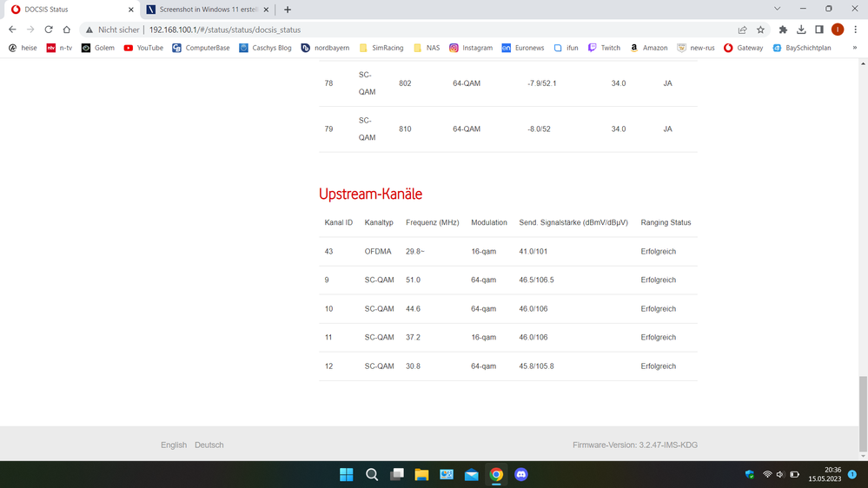Viewport: 868px width, 488px height.
Task: Open the Instagram bookmark
Action: click(471, 48)
